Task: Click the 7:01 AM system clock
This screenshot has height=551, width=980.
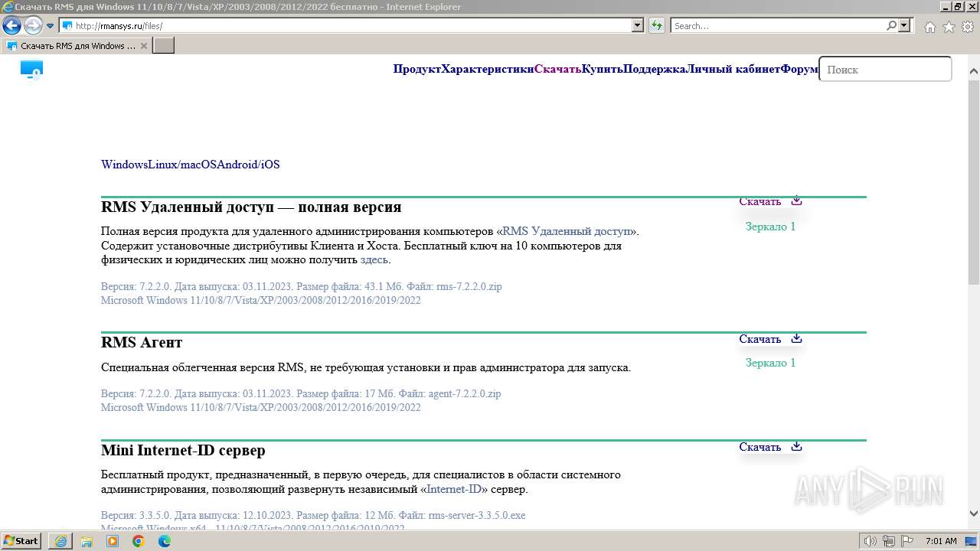Action: pyautogui.click(x=941, y=541)
